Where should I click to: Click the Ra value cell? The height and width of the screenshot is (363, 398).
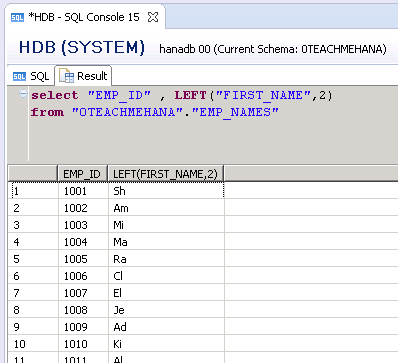coord(166,259)
